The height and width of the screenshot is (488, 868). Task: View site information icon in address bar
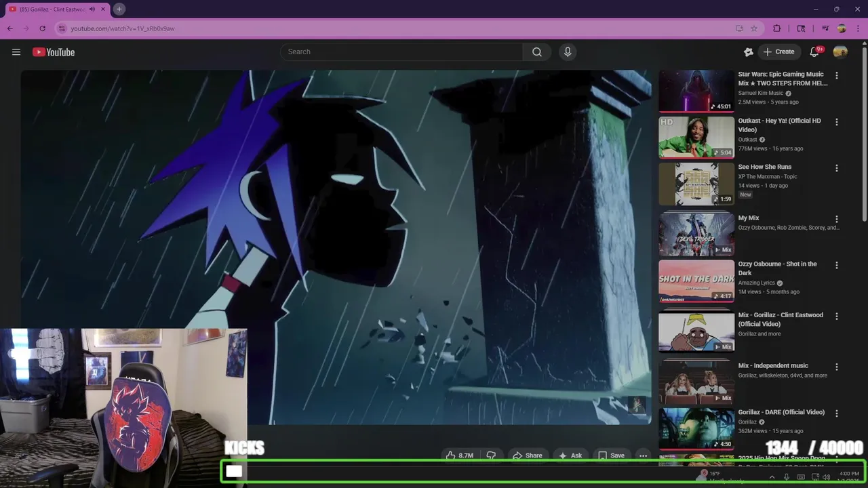[x=62, y=28]
